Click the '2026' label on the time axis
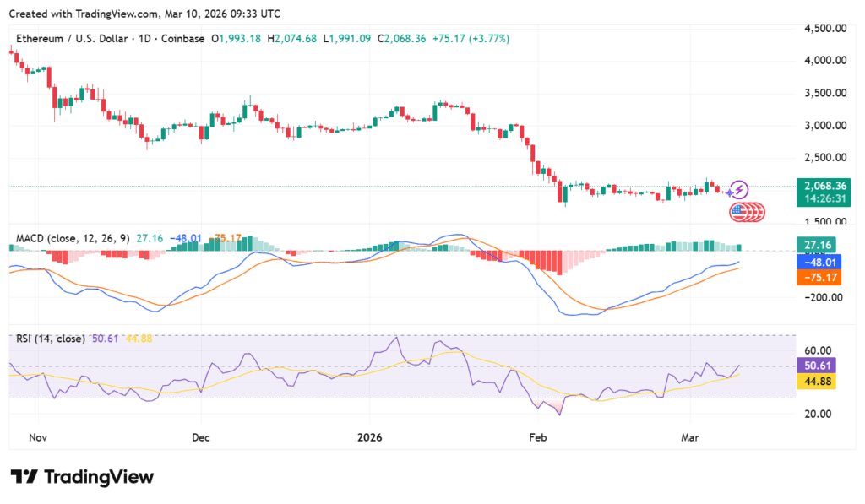This screenshot has width=865, height=504. tap(367, 437)
